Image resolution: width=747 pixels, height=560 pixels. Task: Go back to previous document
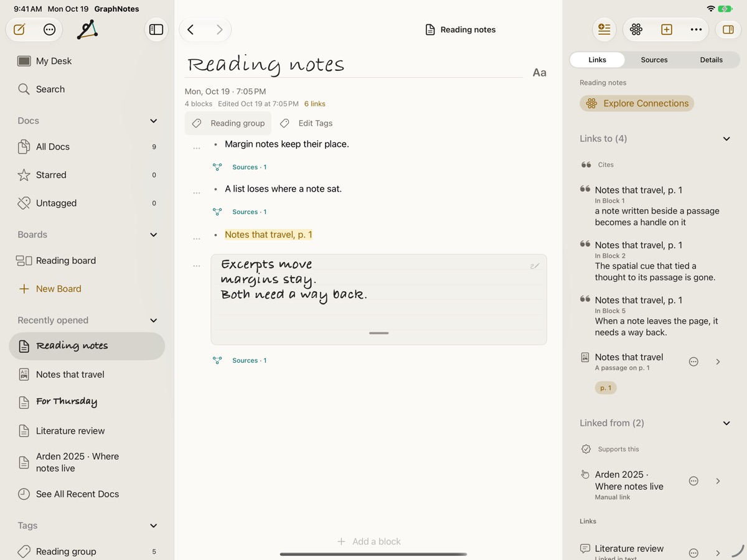tap(191, 29)
